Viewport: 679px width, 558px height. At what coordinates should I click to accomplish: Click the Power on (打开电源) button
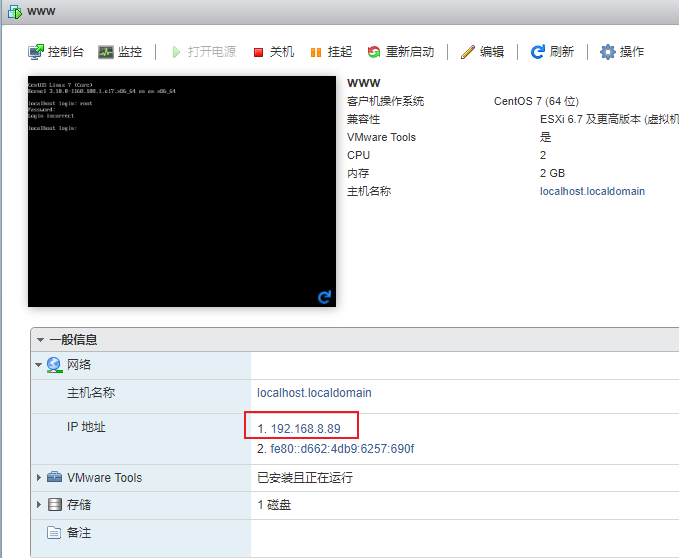tap(204, 52)
